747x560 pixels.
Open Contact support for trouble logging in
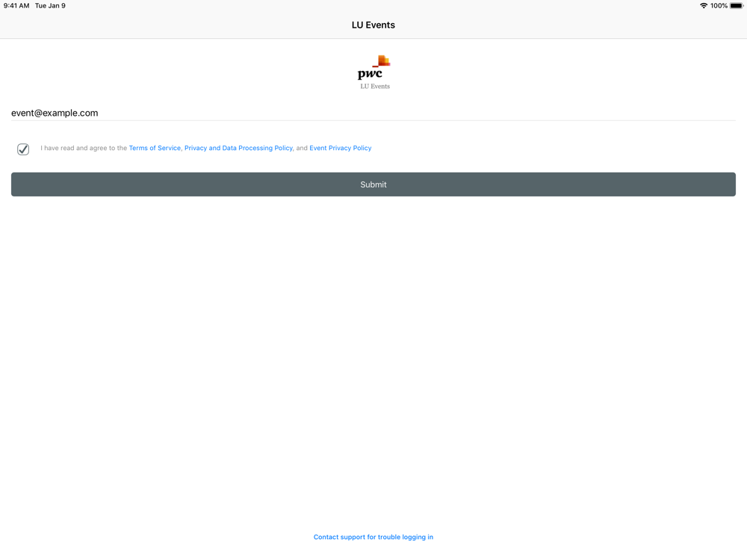tap(373, 537)
